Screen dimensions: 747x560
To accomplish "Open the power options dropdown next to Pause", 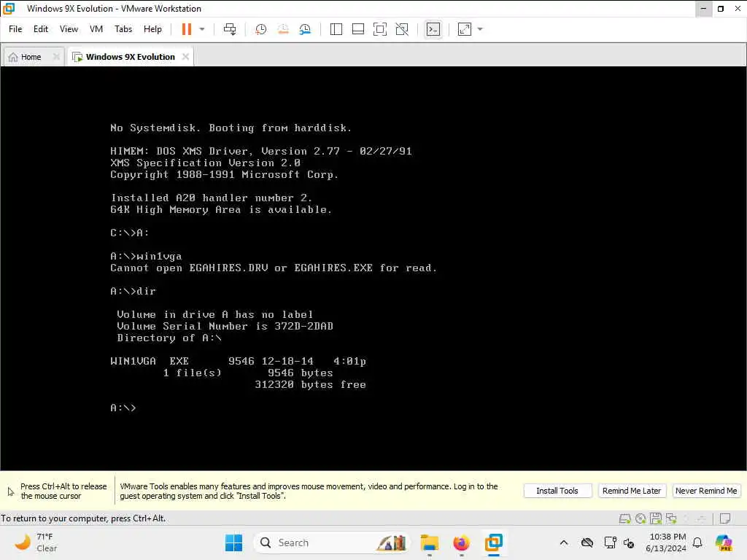I will [x=202, y=29].
